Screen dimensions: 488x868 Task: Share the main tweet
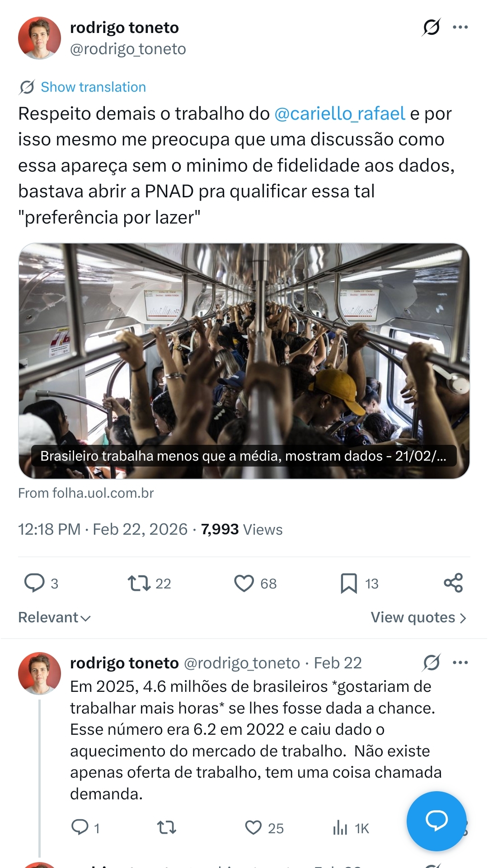click(453, 583)
